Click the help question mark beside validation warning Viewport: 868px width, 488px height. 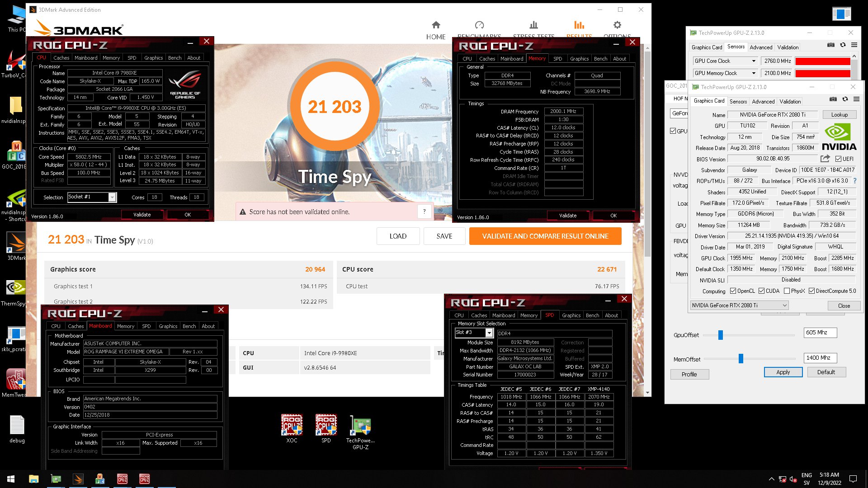click(424, 211)
